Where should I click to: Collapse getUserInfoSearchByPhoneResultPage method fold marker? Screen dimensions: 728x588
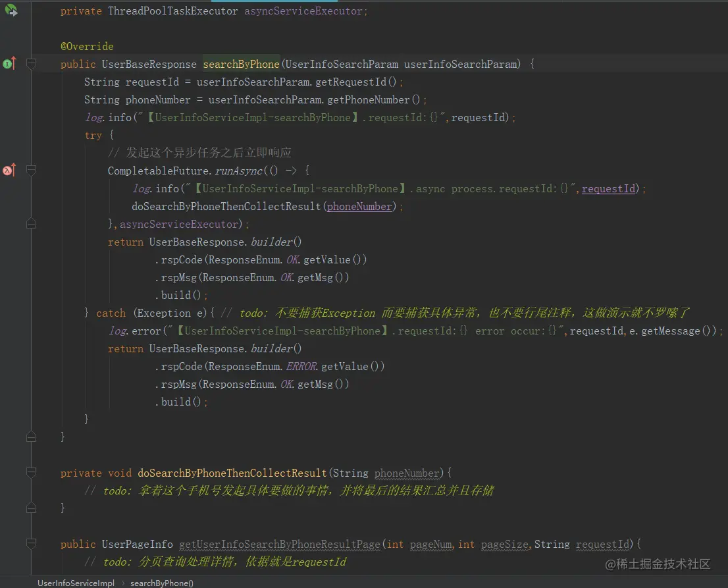[x=31, y=543]
